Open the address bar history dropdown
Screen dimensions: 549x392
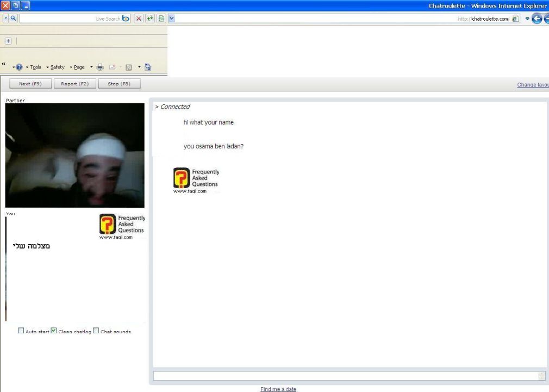click(172, 18)
